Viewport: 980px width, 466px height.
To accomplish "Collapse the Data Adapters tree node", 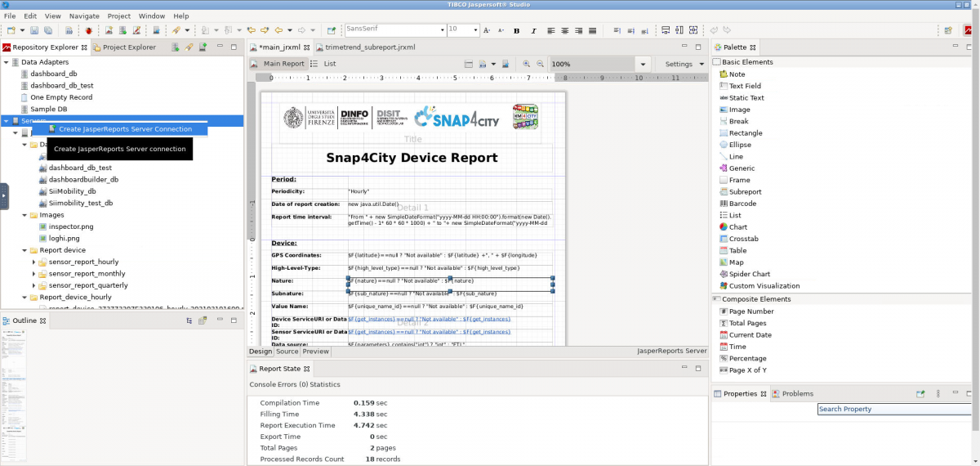I will 7,62.
